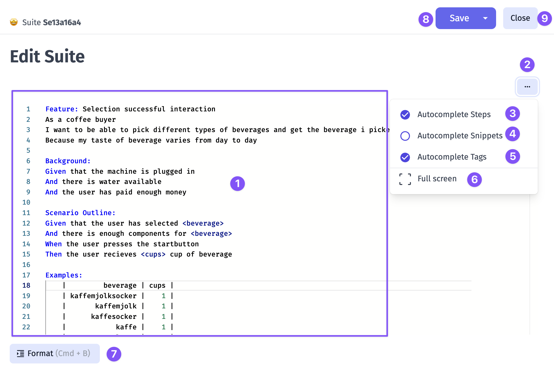
Task: Click line number 11 in the gutter
Action: (x=26, y=213)
